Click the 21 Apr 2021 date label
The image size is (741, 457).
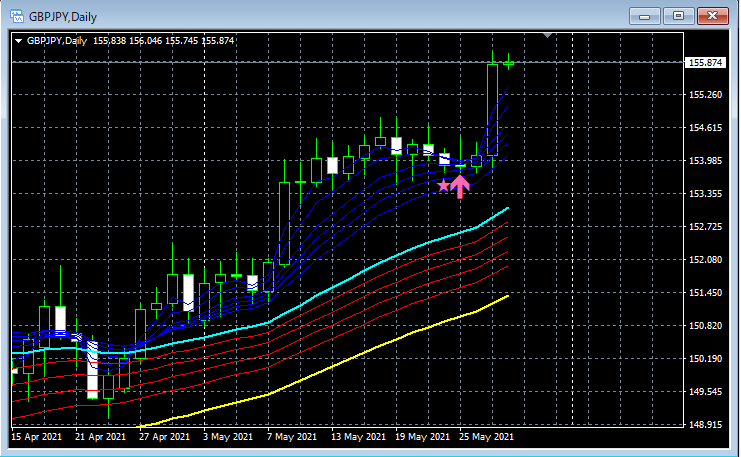pyautogui.click(x=100, y=437)
